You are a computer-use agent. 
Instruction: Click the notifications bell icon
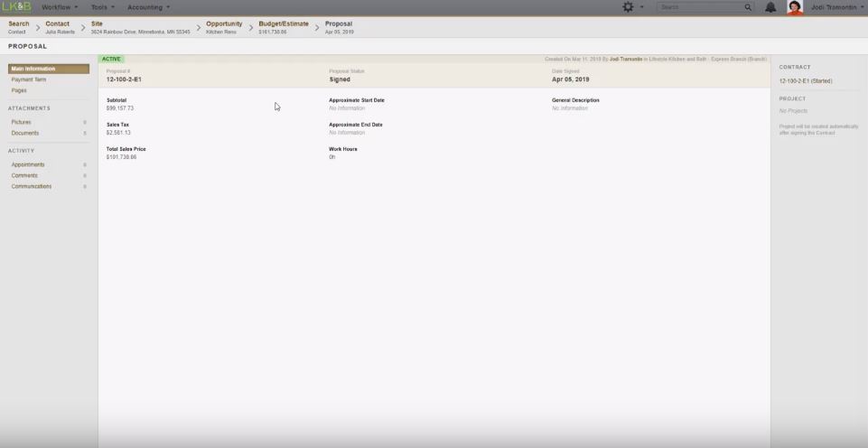(x=770, y=7)
